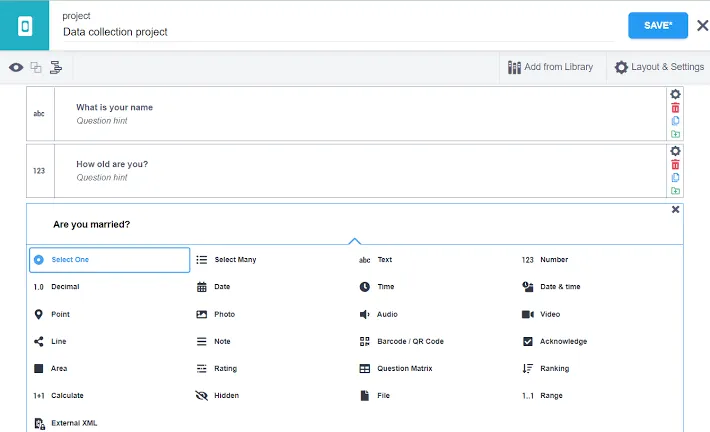Image resolution: width=710 pixels, height=432 pixels.
Task: Duplicate the 'What is your name' question
Action: click(675, 121)
